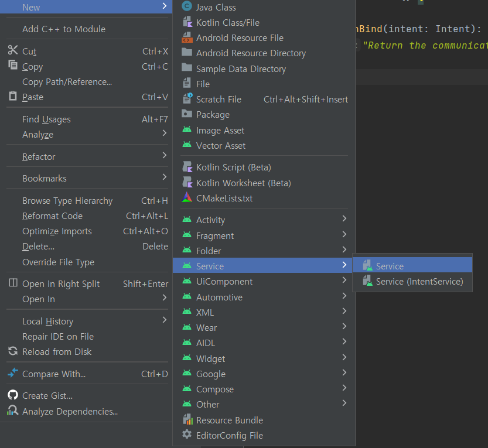Expand the Refactor submenu arrow

(x=164, y=155)
